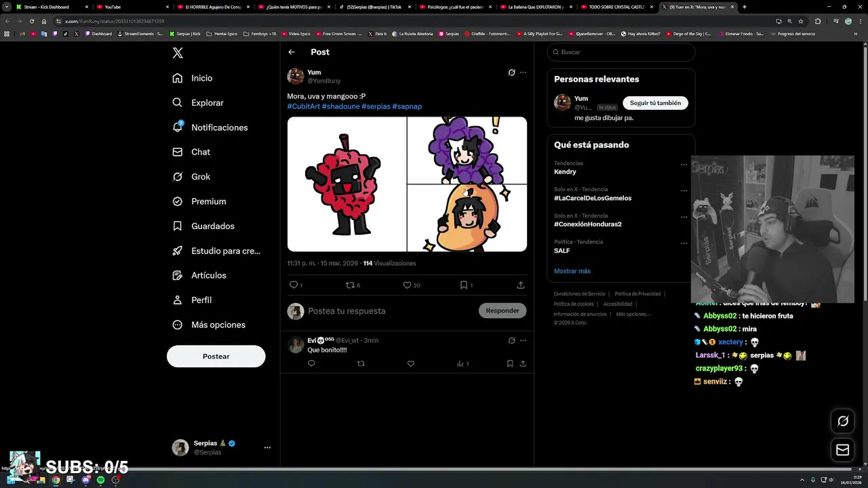Open more options on Yum's post
The height and width of the screenshot is (488, 868).
(x=523, y=73)
